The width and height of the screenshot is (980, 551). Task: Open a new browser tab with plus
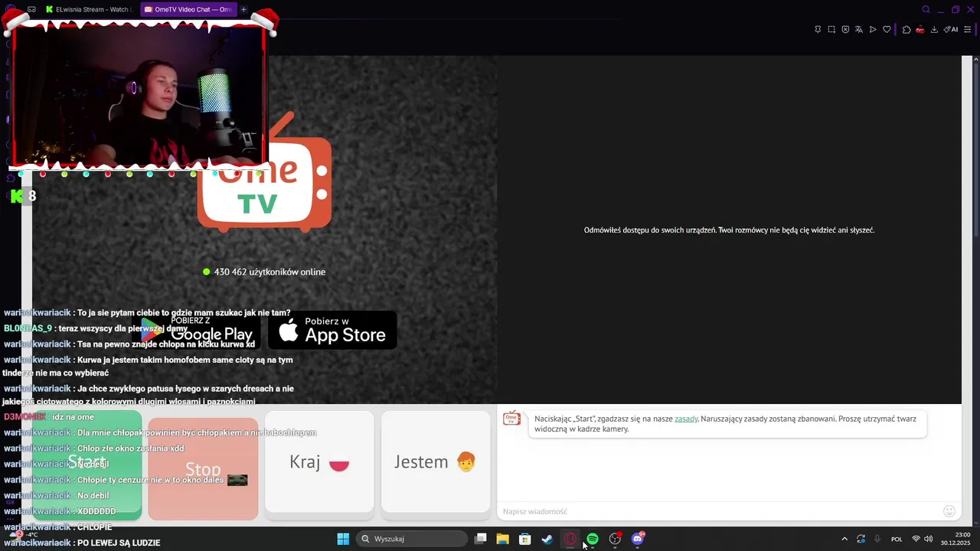(x=243, y=10)
